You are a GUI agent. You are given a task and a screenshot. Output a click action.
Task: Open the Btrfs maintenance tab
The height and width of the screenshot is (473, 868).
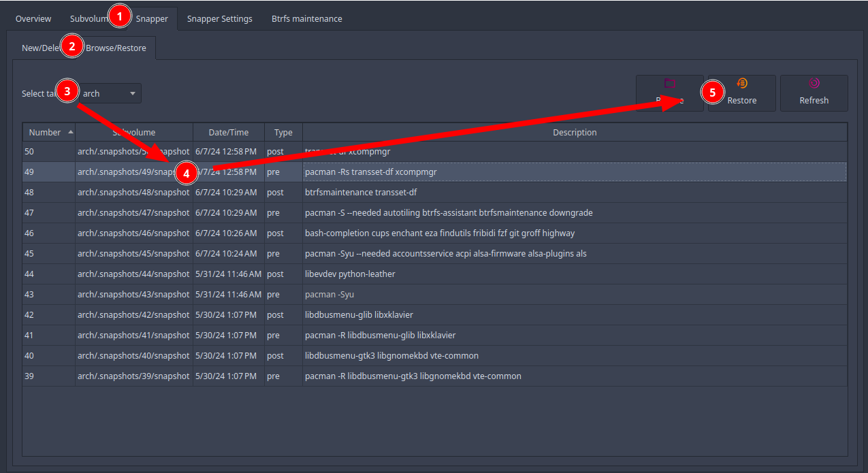click(306, 18)
